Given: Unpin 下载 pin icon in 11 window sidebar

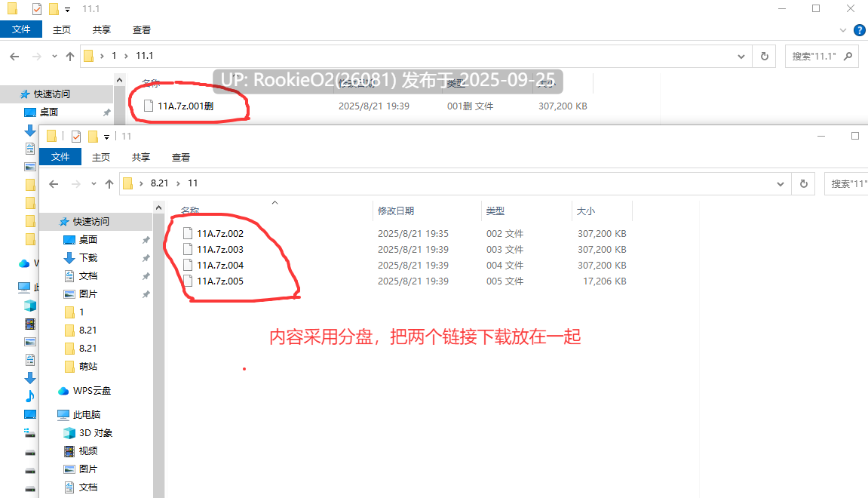Looking at the screenshot, I should tap(146, 258).
